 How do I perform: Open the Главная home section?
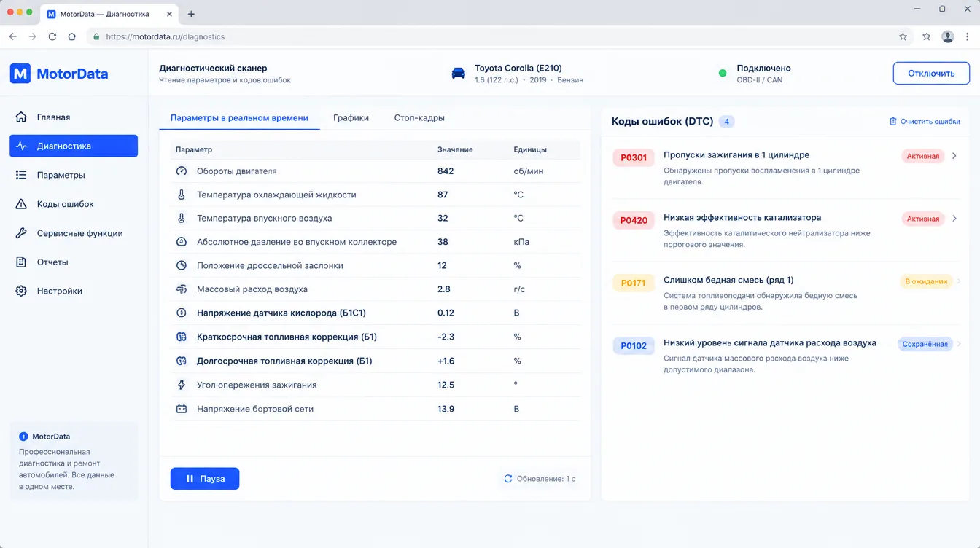(x=74, y=117)
